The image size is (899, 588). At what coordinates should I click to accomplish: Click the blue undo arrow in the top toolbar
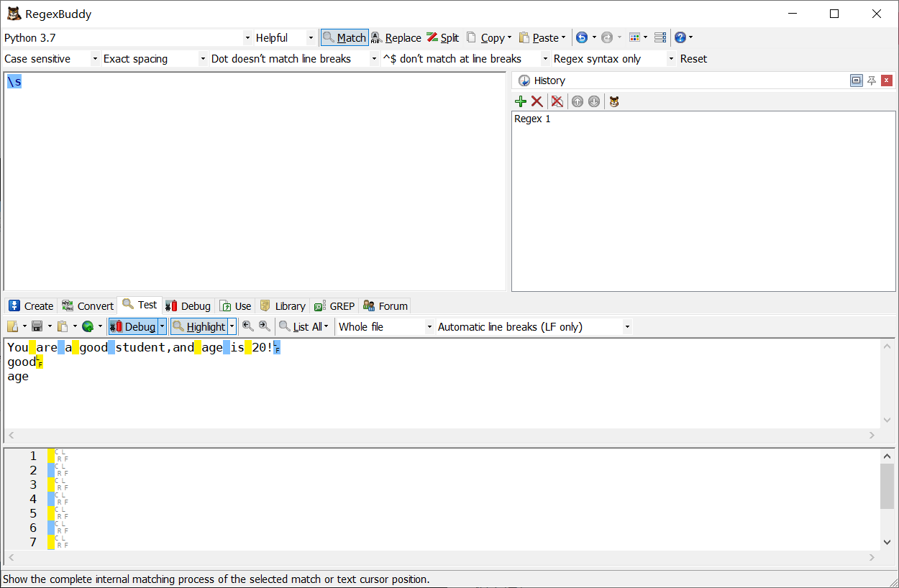582,37
